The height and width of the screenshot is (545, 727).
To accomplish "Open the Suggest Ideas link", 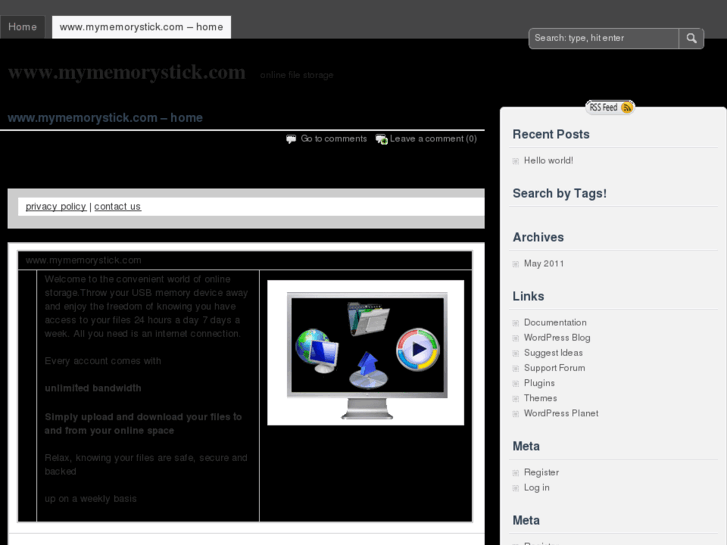I will (553, 353).
